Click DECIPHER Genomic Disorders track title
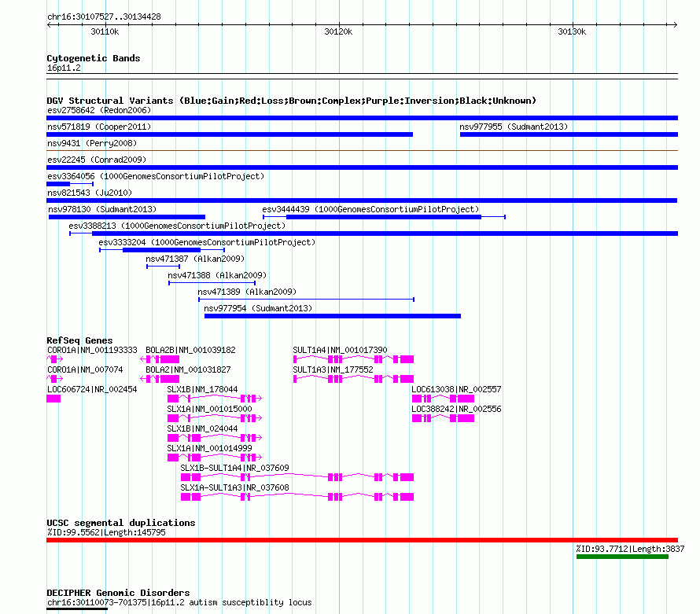Image resolution: width=700 pixels, height=614 pixels. coord(118,593)
